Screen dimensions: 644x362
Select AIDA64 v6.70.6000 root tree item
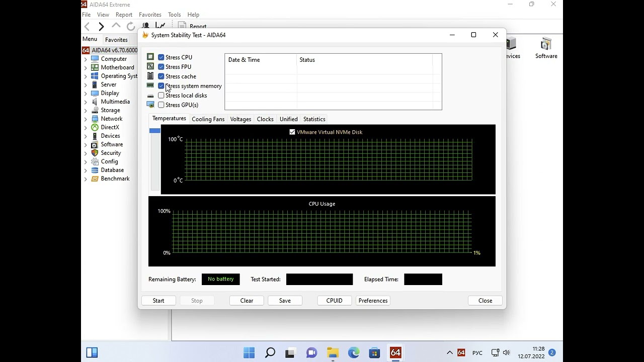click(110, 50)
